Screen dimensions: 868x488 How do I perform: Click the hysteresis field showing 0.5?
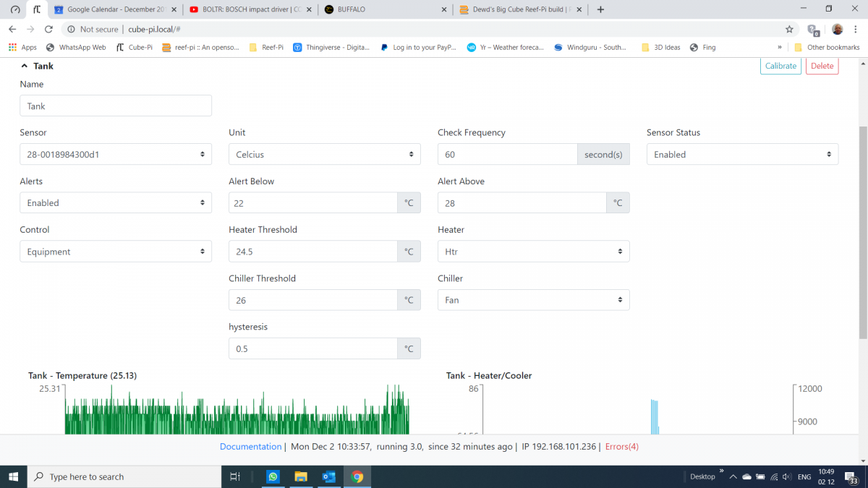click(x=312, y=348)
